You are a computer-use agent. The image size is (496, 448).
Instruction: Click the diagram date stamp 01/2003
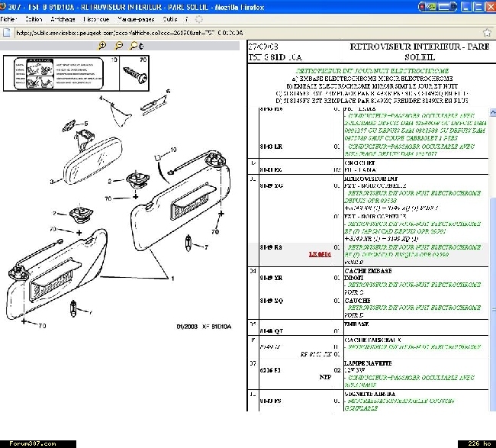(x=187, y=327)
